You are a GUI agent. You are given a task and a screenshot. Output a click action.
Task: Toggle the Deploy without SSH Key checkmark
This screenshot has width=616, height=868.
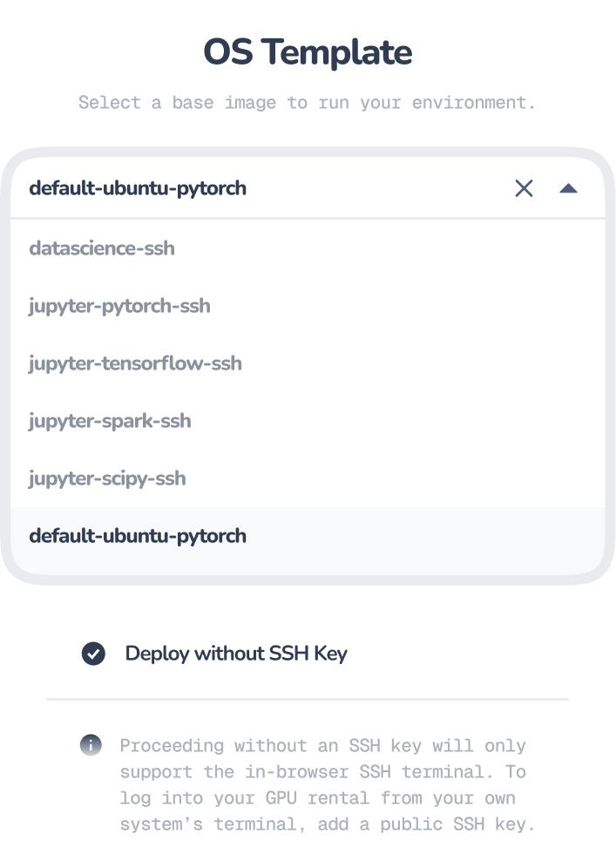[93, 654]
